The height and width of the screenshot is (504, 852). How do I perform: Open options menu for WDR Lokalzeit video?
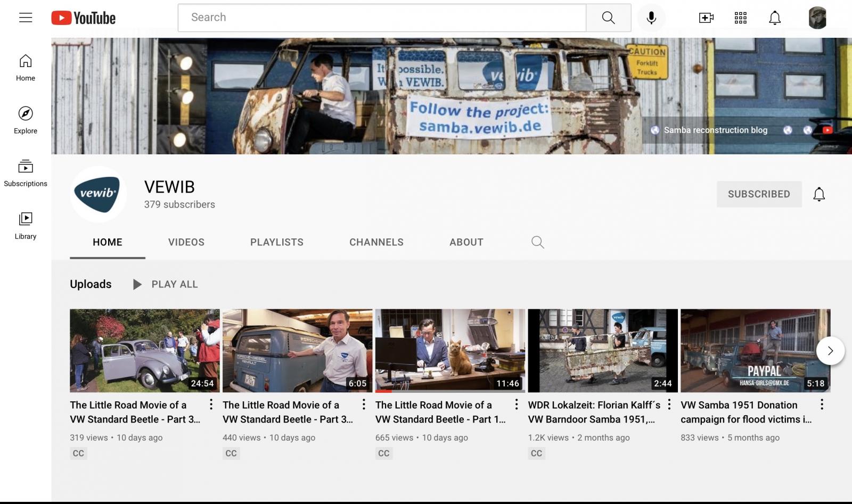point(669,404)
